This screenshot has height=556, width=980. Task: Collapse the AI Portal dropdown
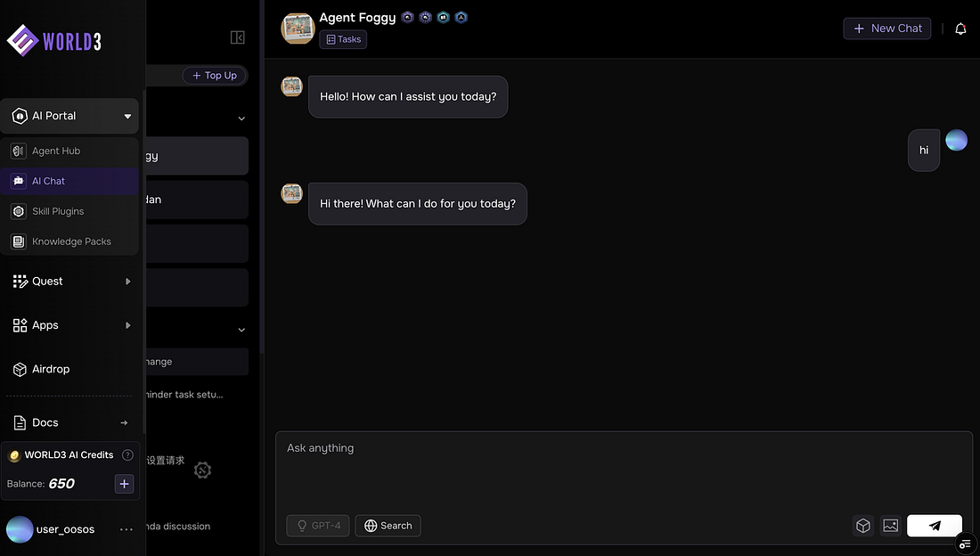(x=127, y=117)
